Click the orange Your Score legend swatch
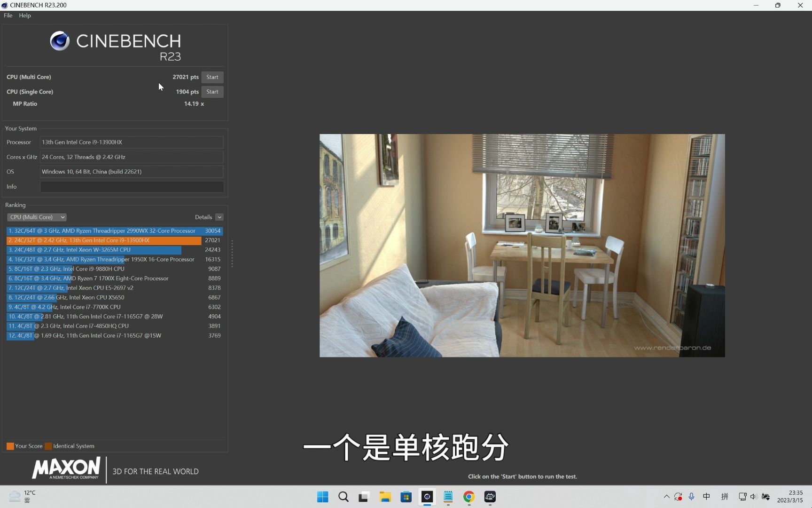 click(10, 446)
